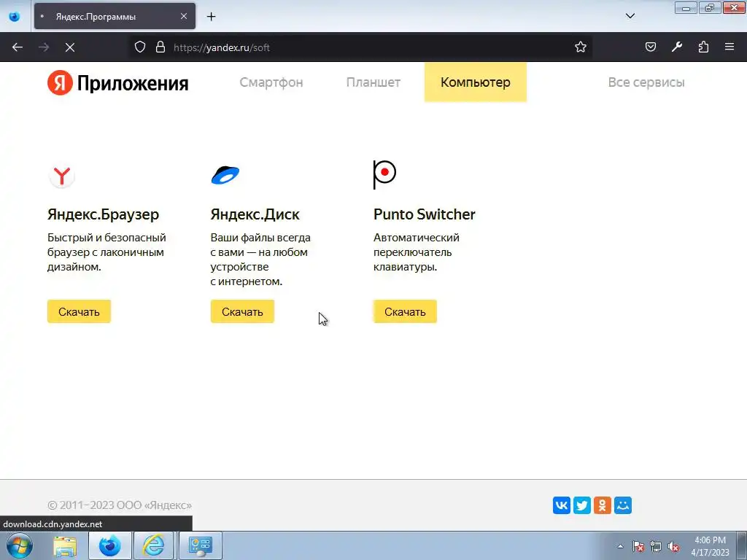Open the Odnoklassniki social link icon
The width and height of the screenshot is (747, 560).
click(x=603, y=505)
